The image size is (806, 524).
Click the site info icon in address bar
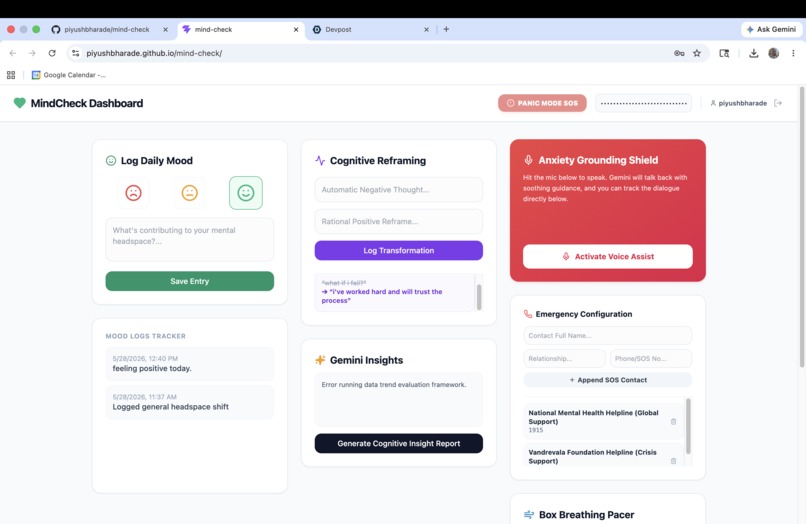(x=76, y=53)
